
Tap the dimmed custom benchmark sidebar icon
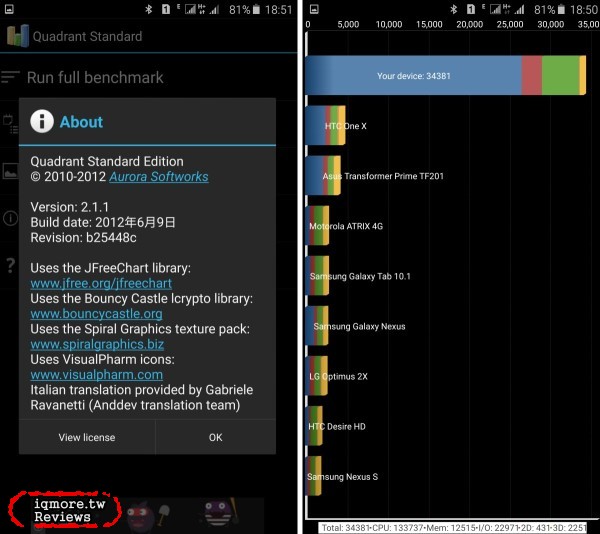click(10, 124)
